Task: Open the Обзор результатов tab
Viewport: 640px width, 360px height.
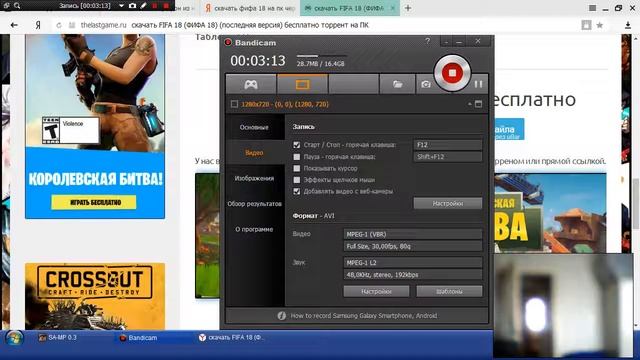Action: pyautogui.click(x=254, y=204)
